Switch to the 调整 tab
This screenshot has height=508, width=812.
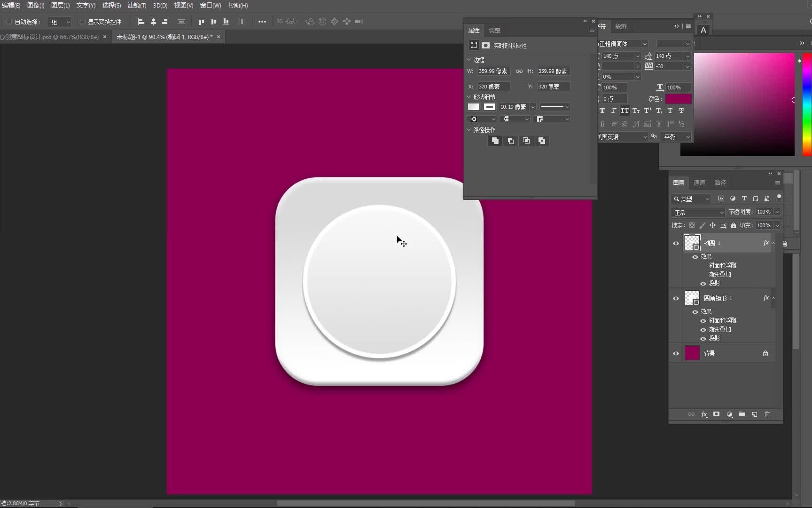coord(495,30)
